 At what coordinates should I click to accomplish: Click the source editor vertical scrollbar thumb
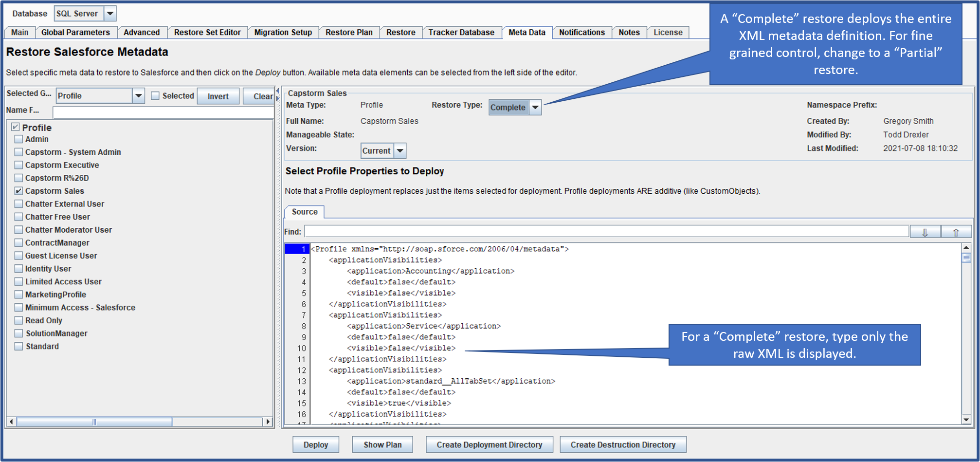coord(966,258)
